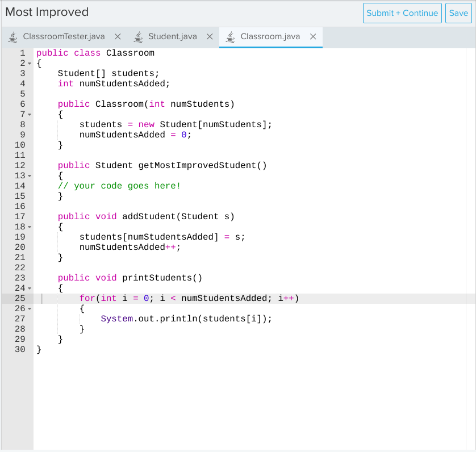476x452 pixels.
Task: Click the Java icon on Classroom.java tab
Action: 230,36
